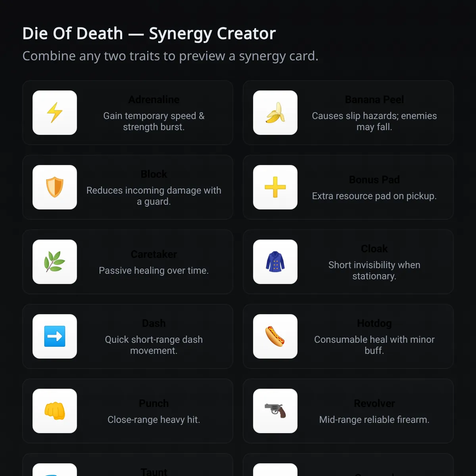Click "Gain temporary speed & strength burst." description
Image resolution: width=476 pixels, height=476 pixels.
click(x=154, y=121)
